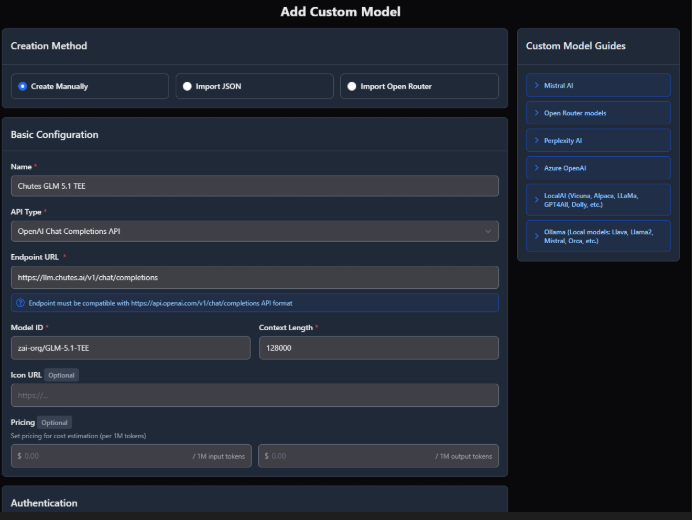
Task: Focus the Context Length field
Action: 379,348
